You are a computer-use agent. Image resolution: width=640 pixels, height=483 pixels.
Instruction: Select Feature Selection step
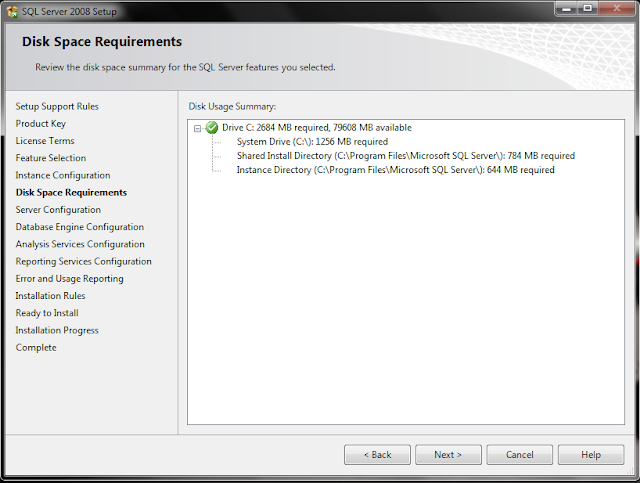pos(51,158)
